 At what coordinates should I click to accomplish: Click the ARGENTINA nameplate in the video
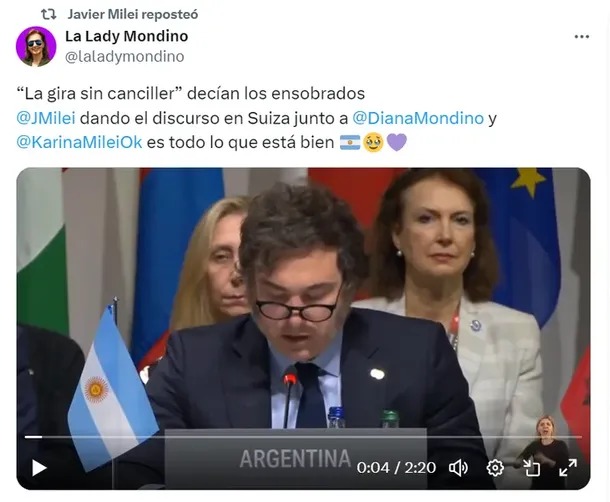[295, 458]
